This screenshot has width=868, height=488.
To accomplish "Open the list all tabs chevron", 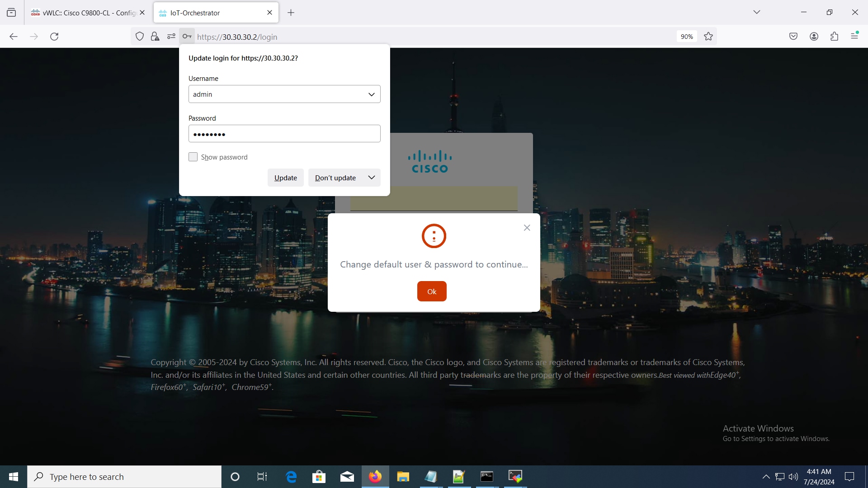I will point(757,12).
